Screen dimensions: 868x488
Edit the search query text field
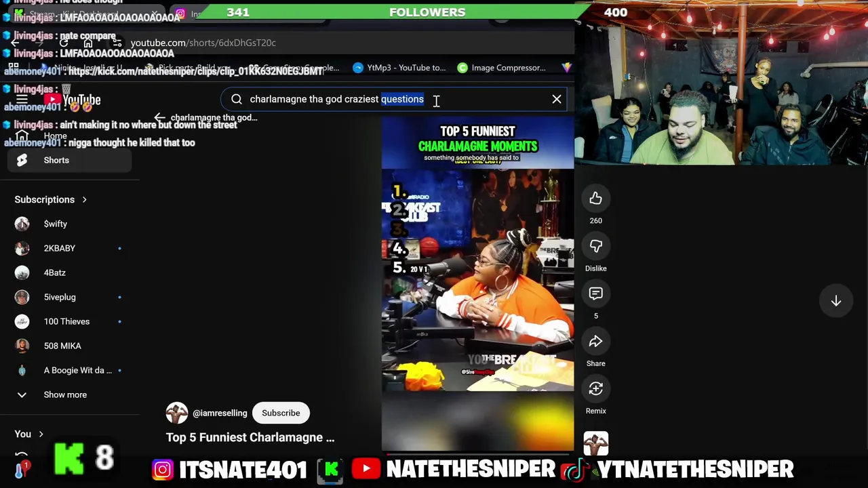(393, 99)
